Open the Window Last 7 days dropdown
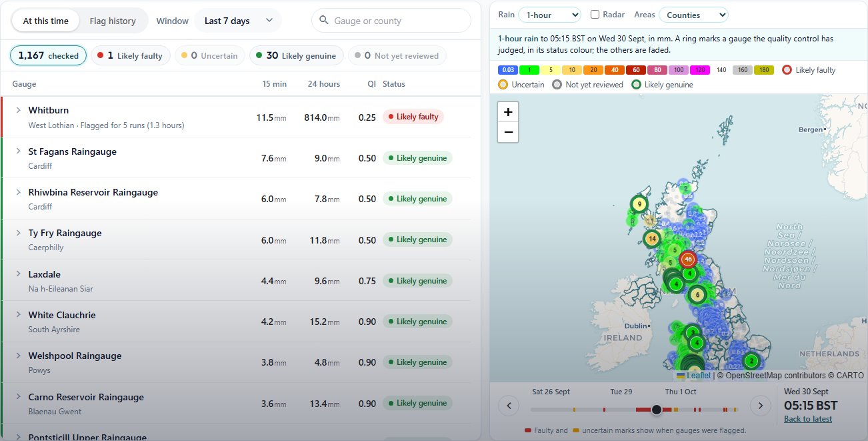 tap(238, 21)
